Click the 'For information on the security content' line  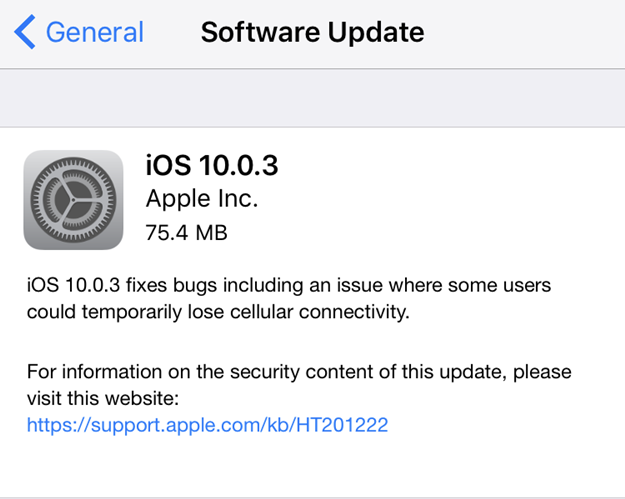click(299, 372)
